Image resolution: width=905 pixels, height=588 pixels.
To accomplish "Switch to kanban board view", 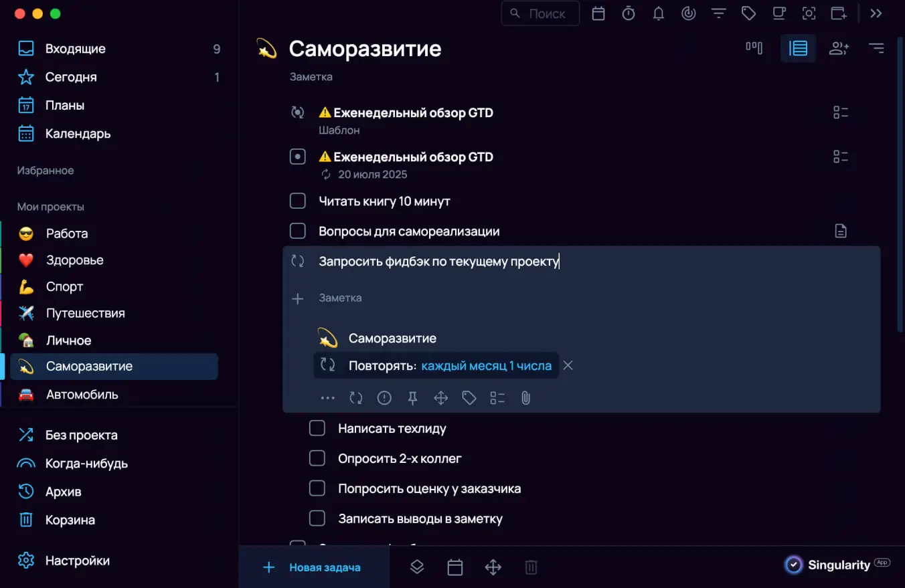I will (754, 47).
